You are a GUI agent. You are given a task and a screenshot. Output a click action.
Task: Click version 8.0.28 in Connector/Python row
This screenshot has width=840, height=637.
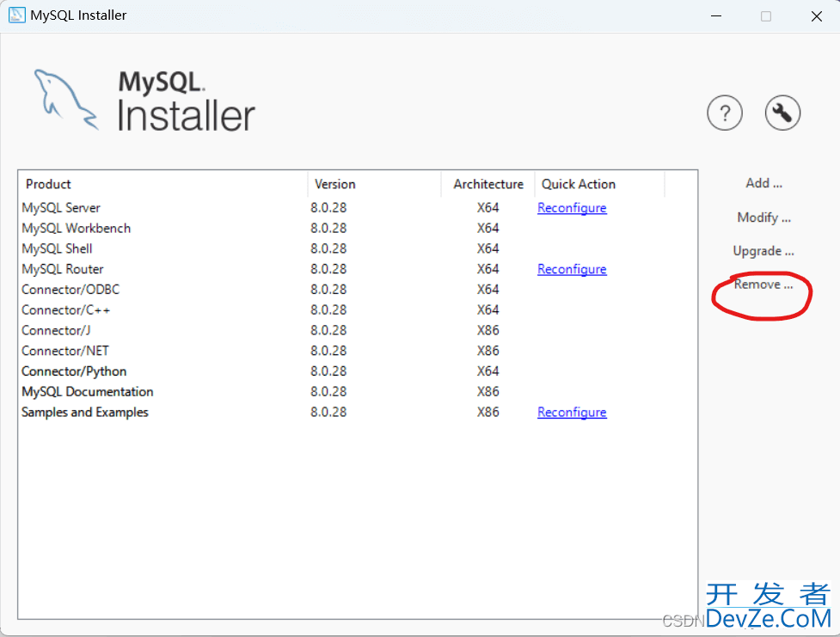coord(328,371)
